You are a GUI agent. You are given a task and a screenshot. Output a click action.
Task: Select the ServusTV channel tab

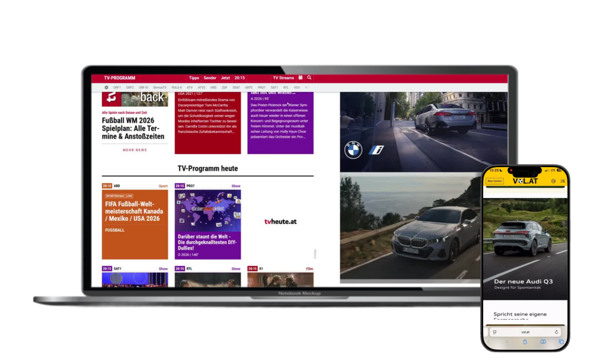159,88
